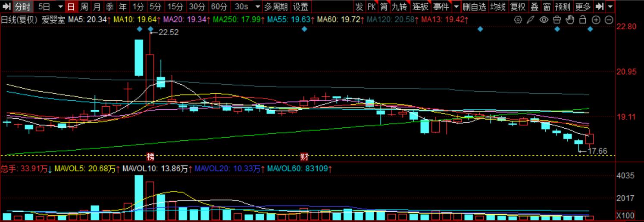
Task: Click the 22.52 high price candle label
Action: click(x=168, y=32)
